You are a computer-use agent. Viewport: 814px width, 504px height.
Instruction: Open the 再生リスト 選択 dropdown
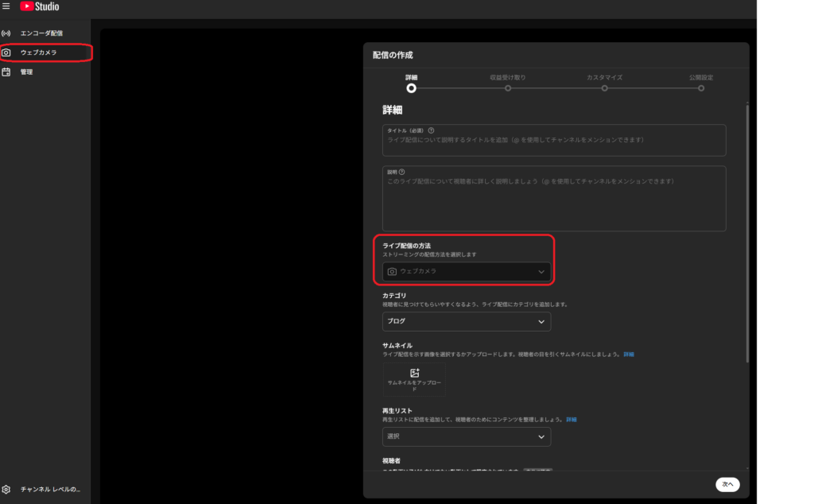467,437
